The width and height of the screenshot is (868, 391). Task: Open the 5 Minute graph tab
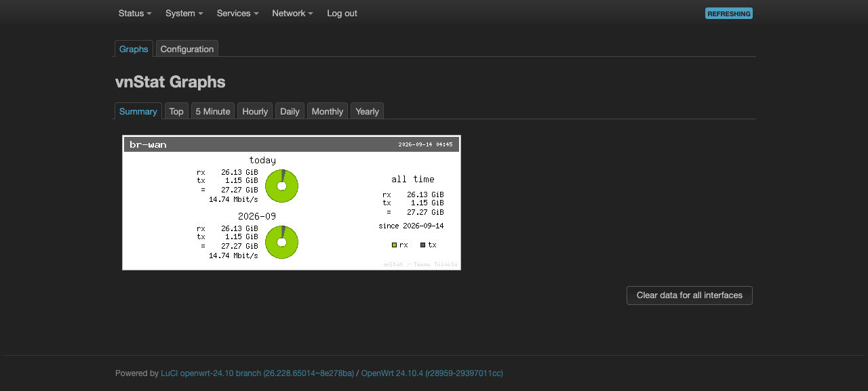coord(213,111)
